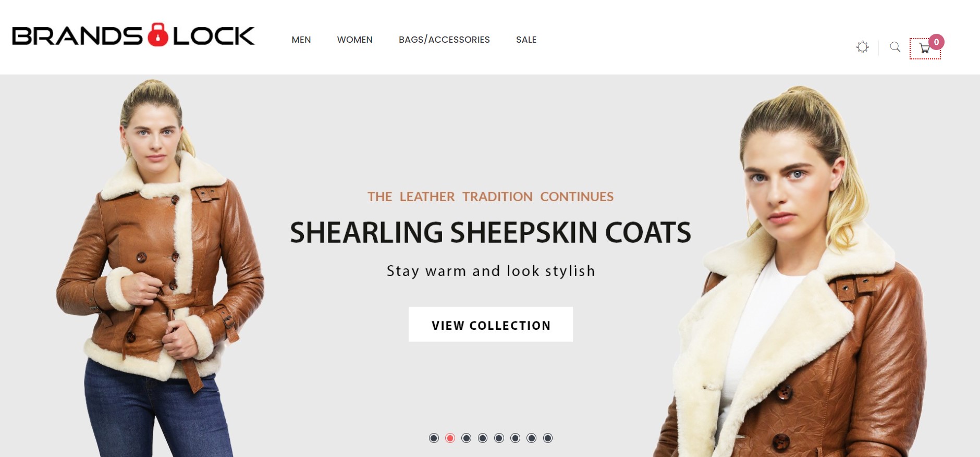Jump to the fifth slide dot
Image resolution: width=980 pixels, height=457 pixels.
click(x=499, y=438)
